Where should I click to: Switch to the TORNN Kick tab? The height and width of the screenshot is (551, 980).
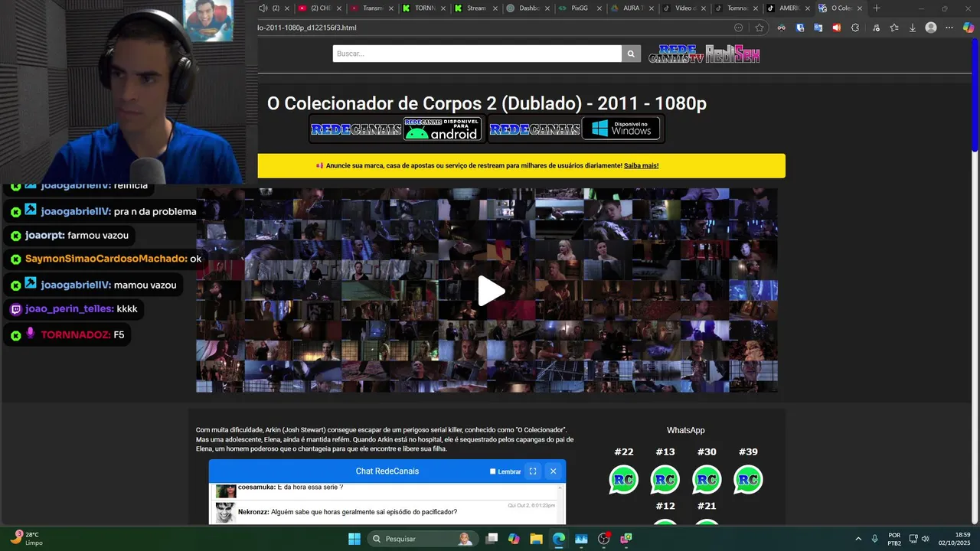point(424,8)
